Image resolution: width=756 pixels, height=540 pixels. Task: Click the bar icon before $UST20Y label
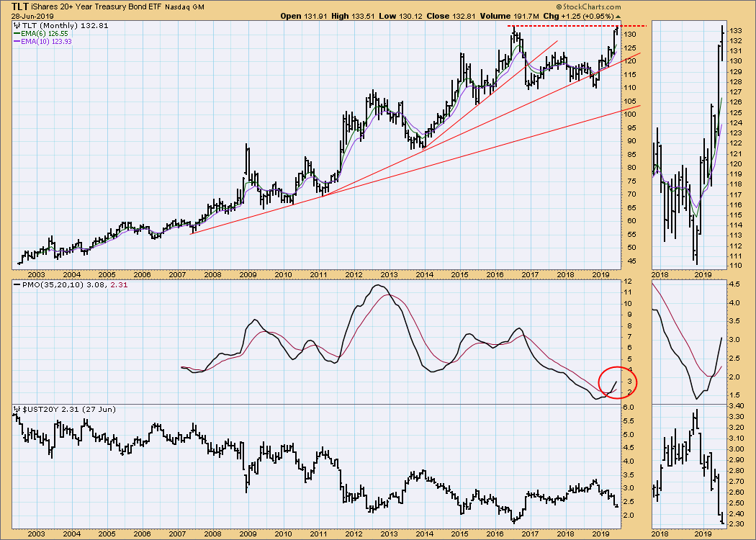point(17,410)
